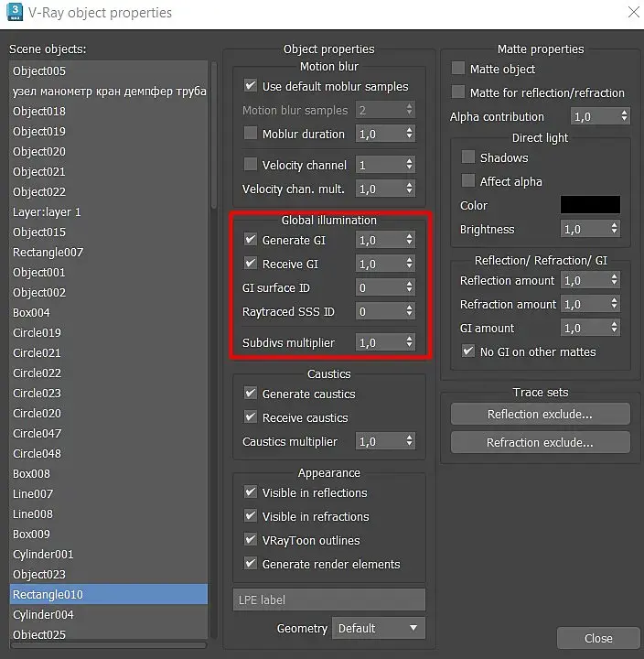Open the Refraction exclude dialog
The width and height of the screenshot is (644, 659).
click(x=540, y=442)
